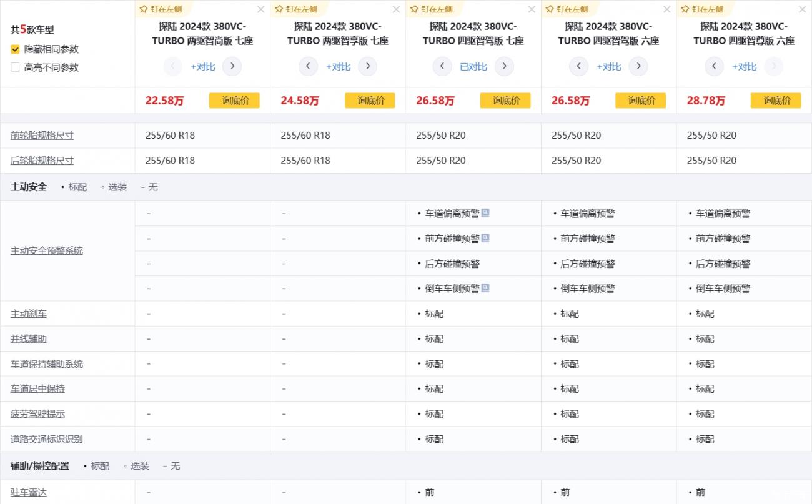Open 探陆 2024款 两驱智尚版 七座 title
The width and height of the screenshot is (812, 504).
202,34
